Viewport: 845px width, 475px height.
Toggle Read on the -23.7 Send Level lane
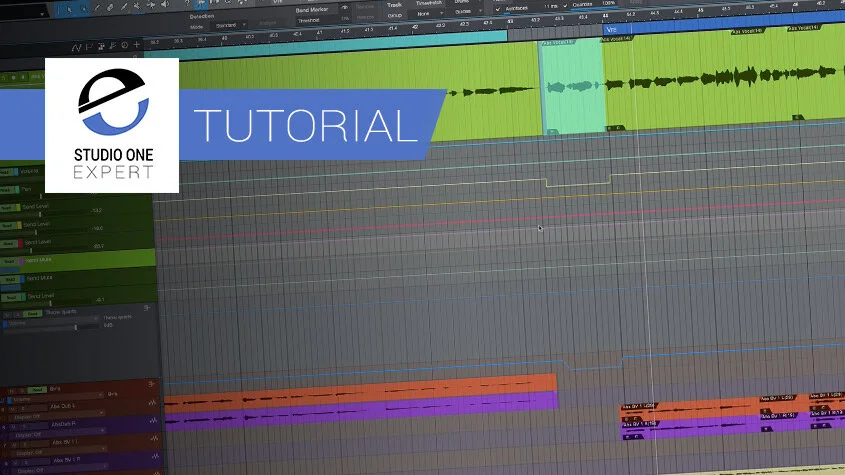8,244
